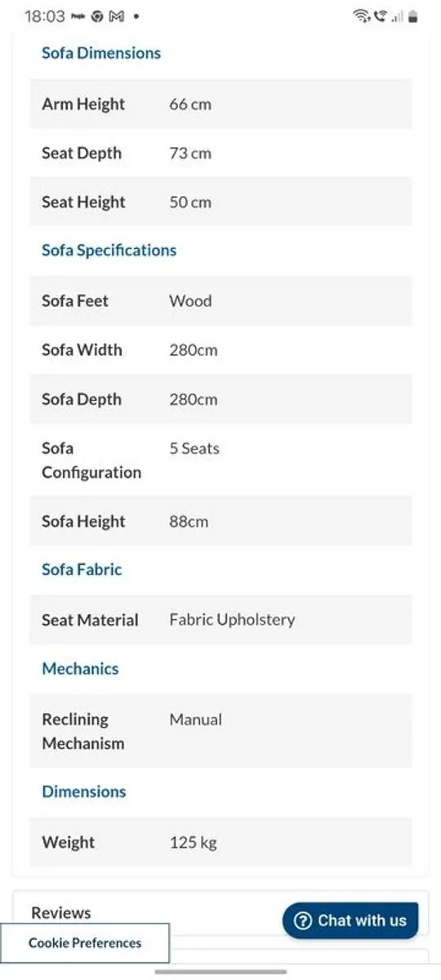Tap the Sofa Width row
The height and width of the screenshot is (980, 441).
click(220, 350)
